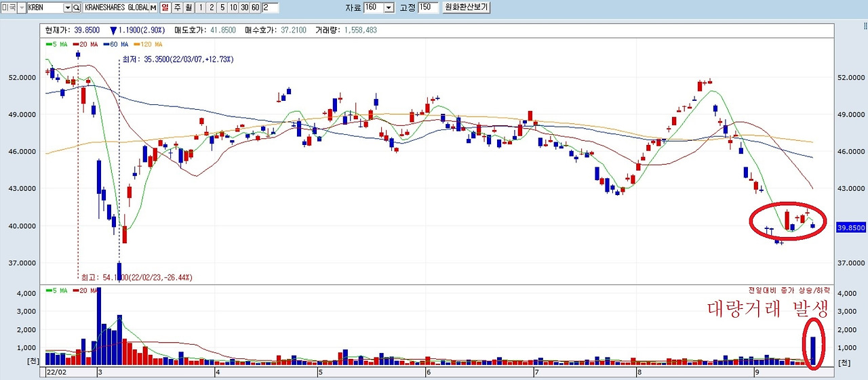Viewport: 868px width, 380px height.
Task: Select the 2-minute interval button
Action: pyautogui.click(x=212, y=7)
